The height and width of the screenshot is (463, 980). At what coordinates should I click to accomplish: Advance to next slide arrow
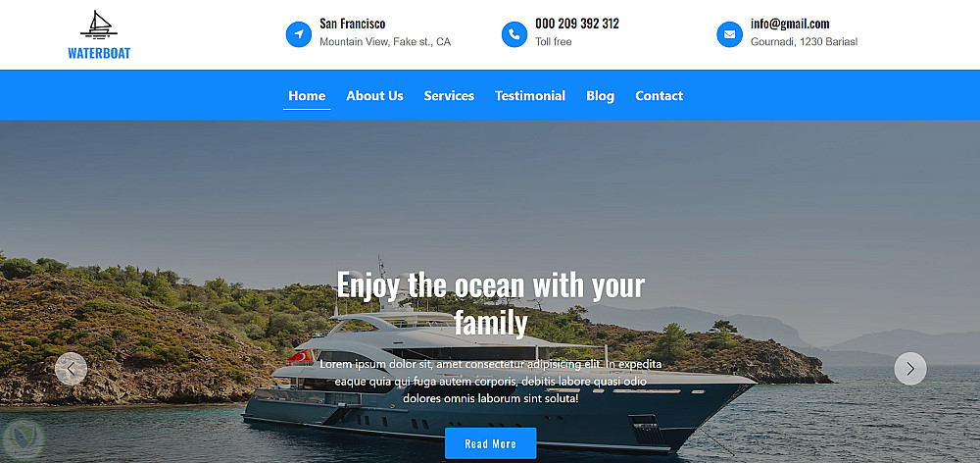(x=910, y=369)
